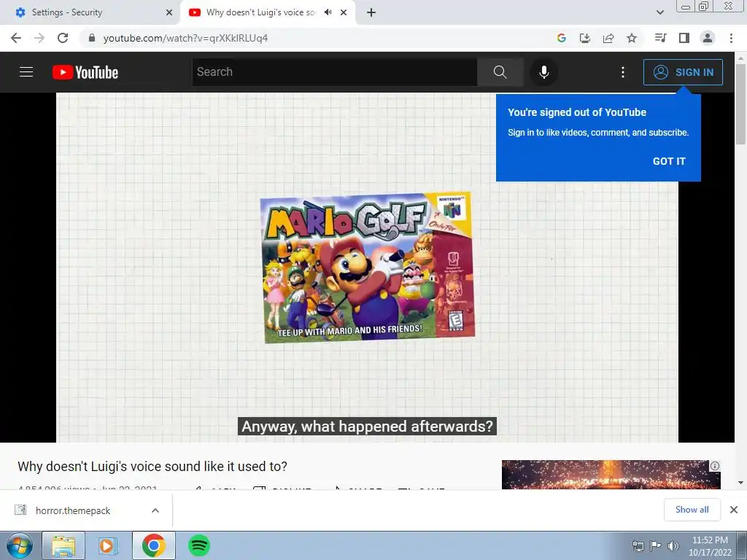
Task: Click the page vertical scrollbar thumb
Action: click(740, 104)
